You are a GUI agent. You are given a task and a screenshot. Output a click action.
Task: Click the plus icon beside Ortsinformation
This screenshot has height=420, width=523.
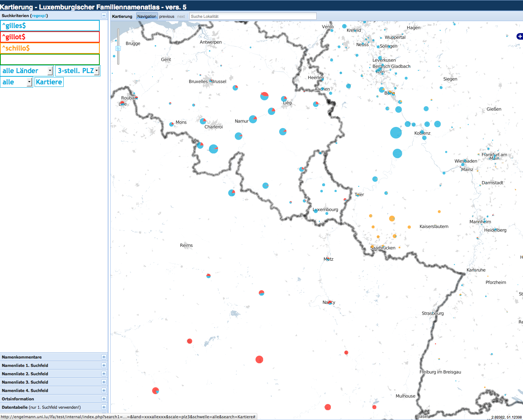[x=104, y=399]
